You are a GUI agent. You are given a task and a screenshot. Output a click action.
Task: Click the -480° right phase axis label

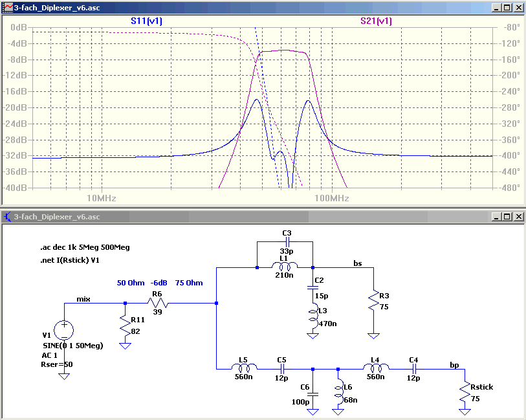509,188
